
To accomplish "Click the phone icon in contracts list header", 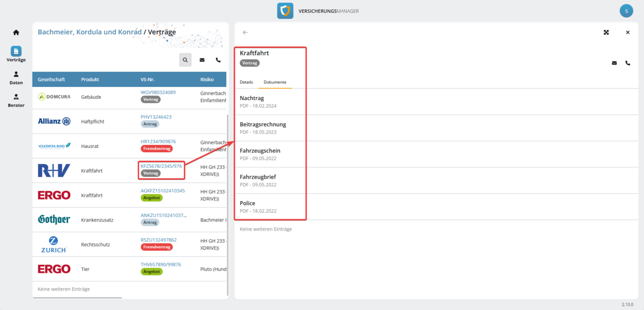I will pos(218,60).
